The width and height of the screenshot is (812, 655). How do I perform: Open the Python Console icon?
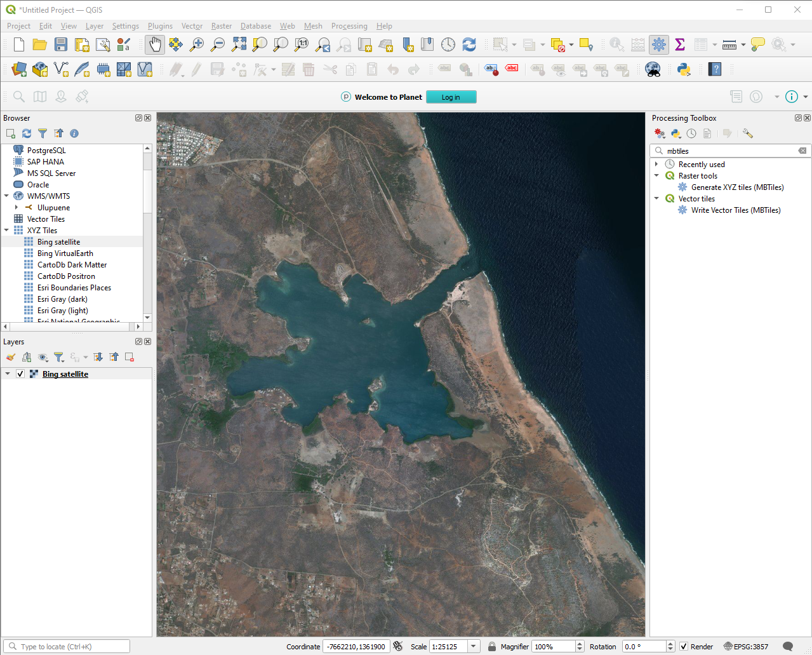[x=684, y=69]
